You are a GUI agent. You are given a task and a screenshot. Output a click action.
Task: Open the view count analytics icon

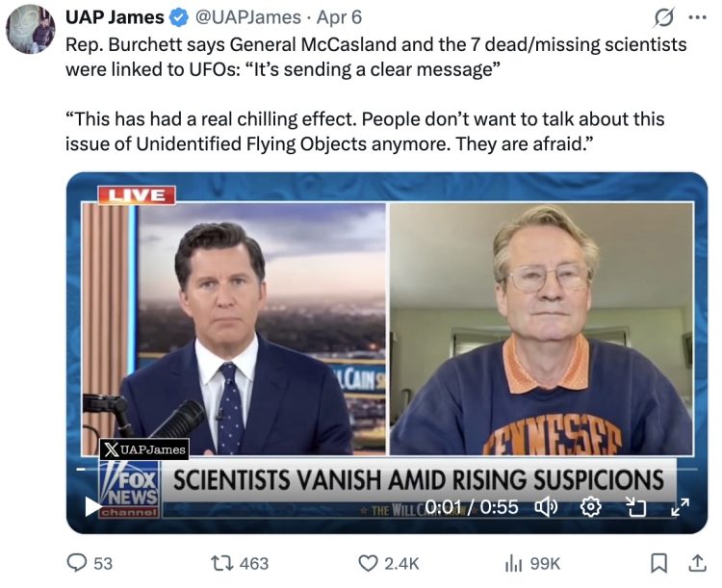(x=513, y=562)
